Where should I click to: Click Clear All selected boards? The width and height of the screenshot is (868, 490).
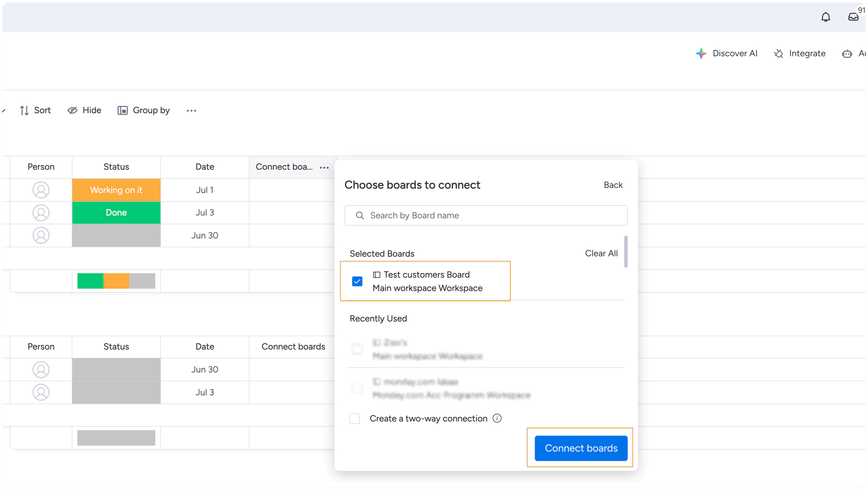(601, 254)
